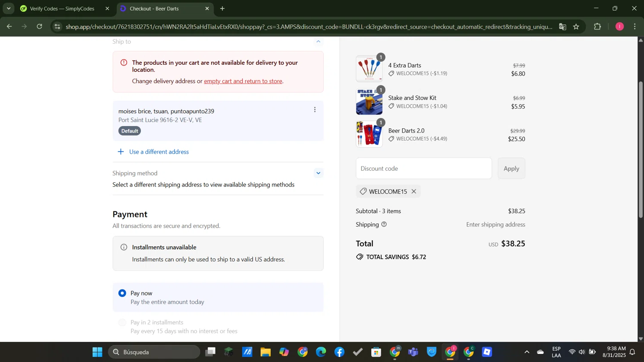Click the Beer Darts 2.0 product thumbnail

[369, 134]
